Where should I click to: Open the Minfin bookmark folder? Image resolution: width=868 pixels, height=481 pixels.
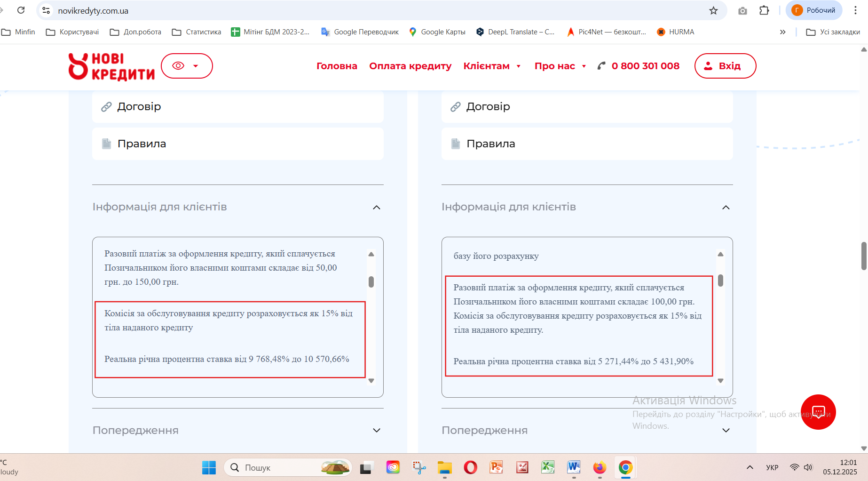(x=19, y=32)
